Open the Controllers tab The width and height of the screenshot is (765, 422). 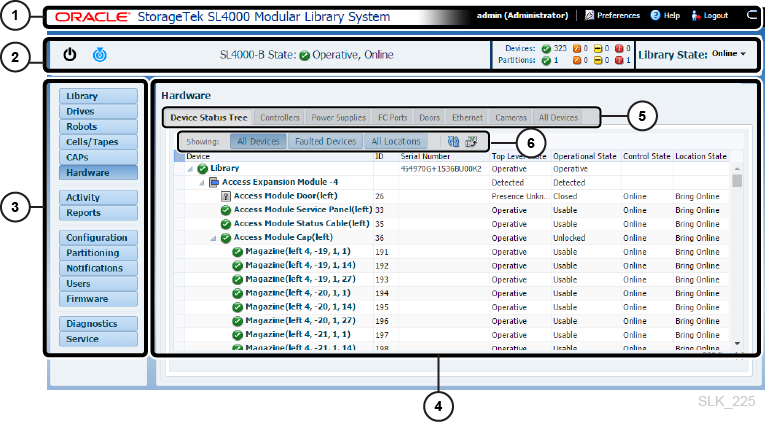[x=280, y=118]
